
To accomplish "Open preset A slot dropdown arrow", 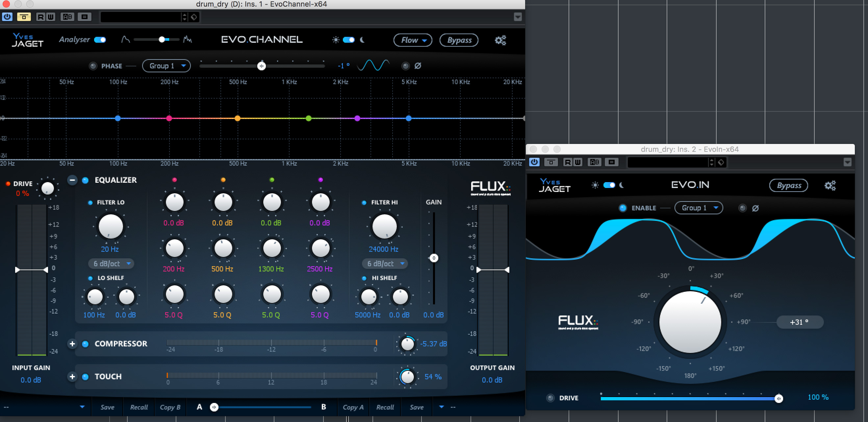I will 82,407.
